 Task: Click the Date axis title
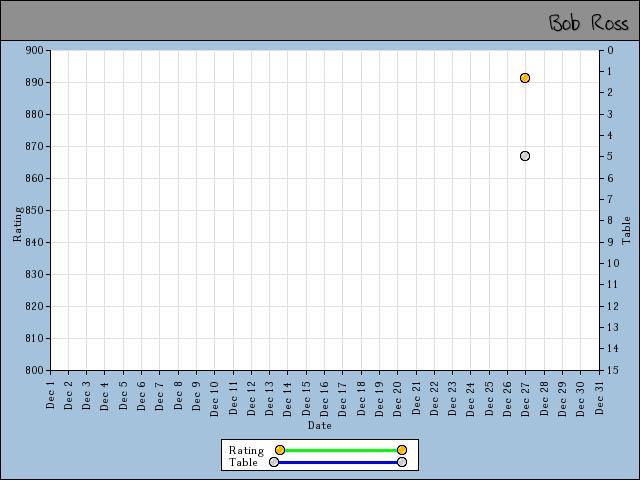320,425
